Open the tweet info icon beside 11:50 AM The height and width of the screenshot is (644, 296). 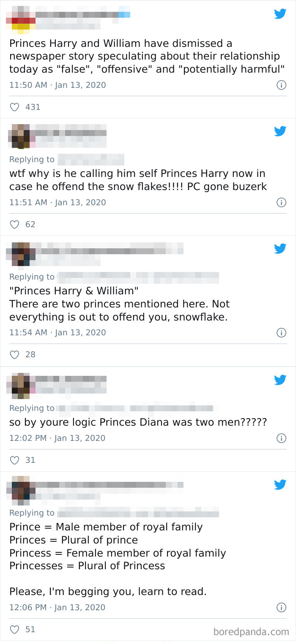tap(281, 85)
